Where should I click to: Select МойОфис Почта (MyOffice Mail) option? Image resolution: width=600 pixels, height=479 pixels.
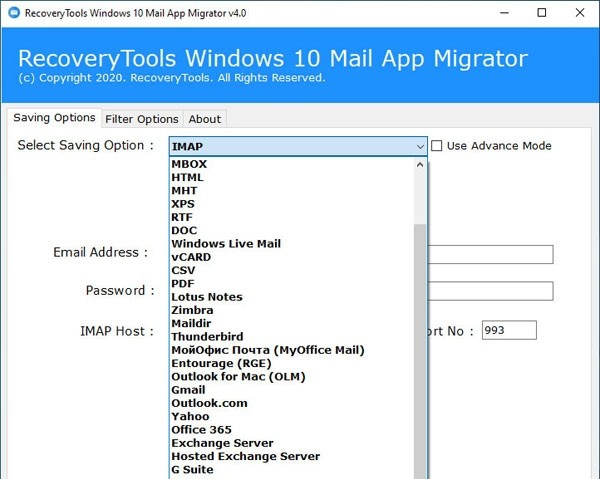pyautogui.click(x=267, y=350)
